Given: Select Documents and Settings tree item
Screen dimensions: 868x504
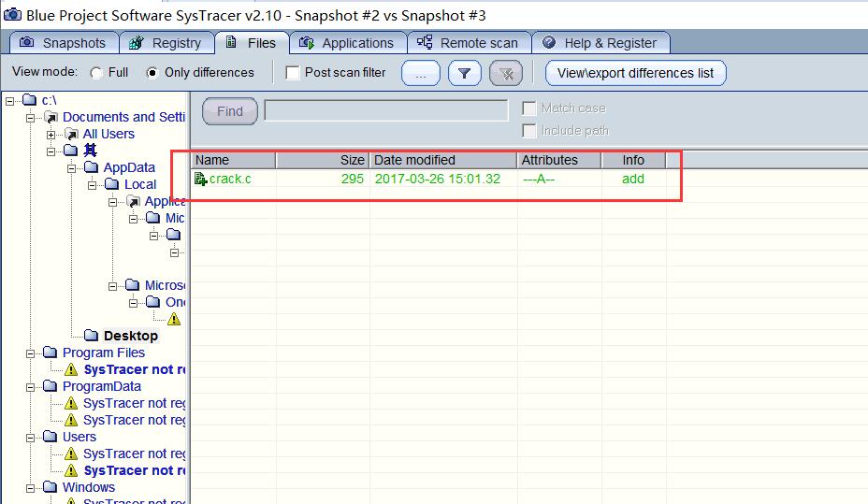Looking at the screenshot, I should tap(123, 117).
